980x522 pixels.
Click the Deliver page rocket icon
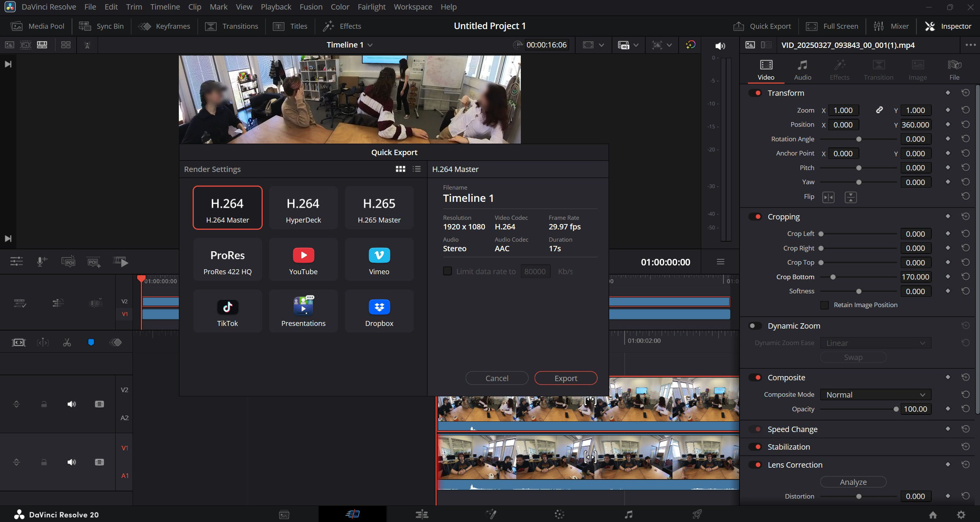click(x=697, y=514)
